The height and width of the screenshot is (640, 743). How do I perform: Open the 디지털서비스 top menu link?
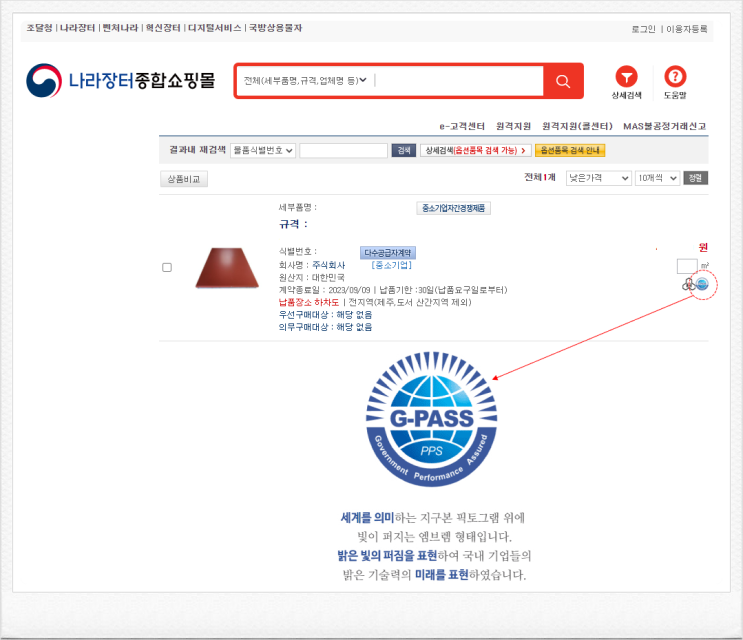[x=215, y=28]
